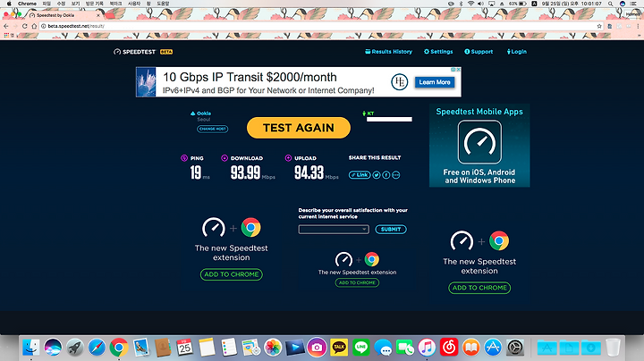Image resolution: width=644 pixels, height=361 pixels.
Task: Open Siri from the dock
Action: (x=53, y=348)
